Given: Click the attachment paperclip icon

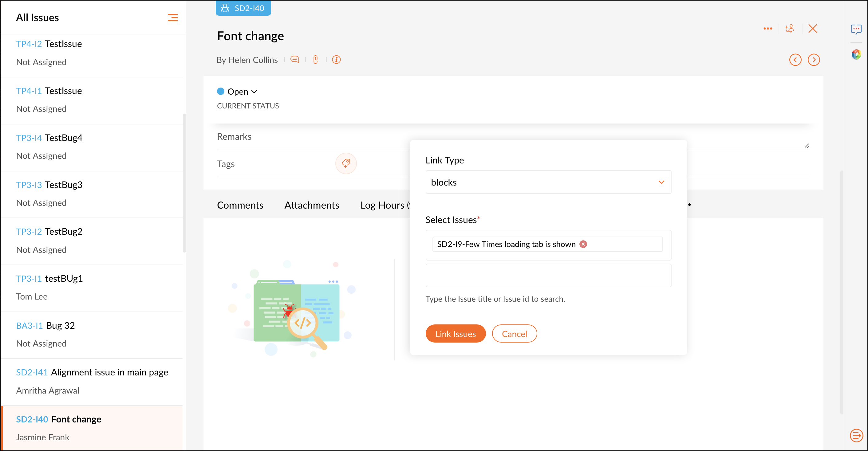Looking at the screenshot, I should [315, 60].
